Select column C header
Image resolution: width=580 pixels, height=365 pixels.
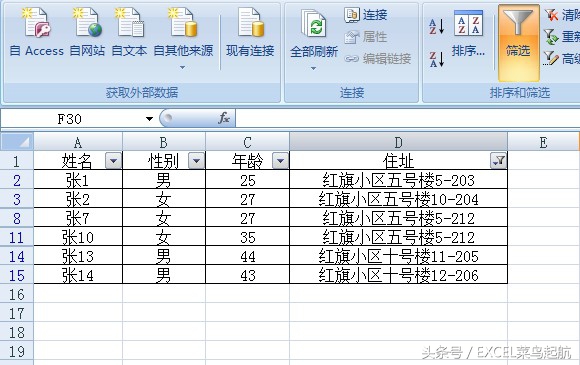coord(247,142)
